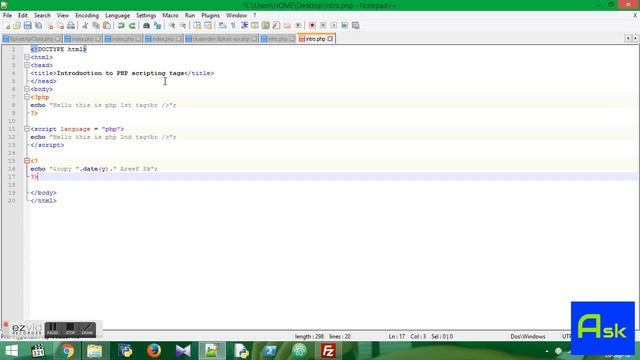
Task: Click the Save All toolbar icon
Action: pos(38,26)
